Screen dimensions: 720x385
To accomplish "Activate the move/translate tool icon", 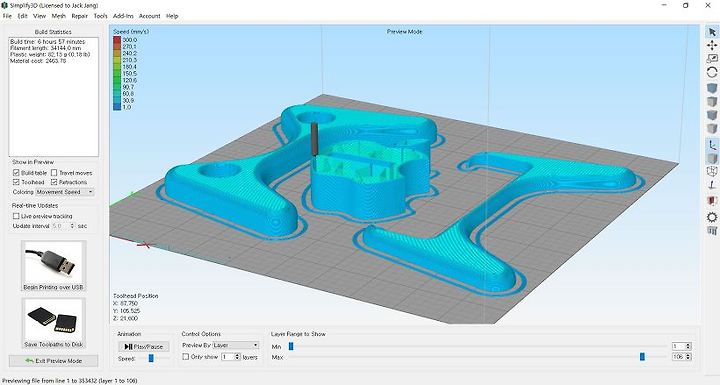I will click(712, 45).
